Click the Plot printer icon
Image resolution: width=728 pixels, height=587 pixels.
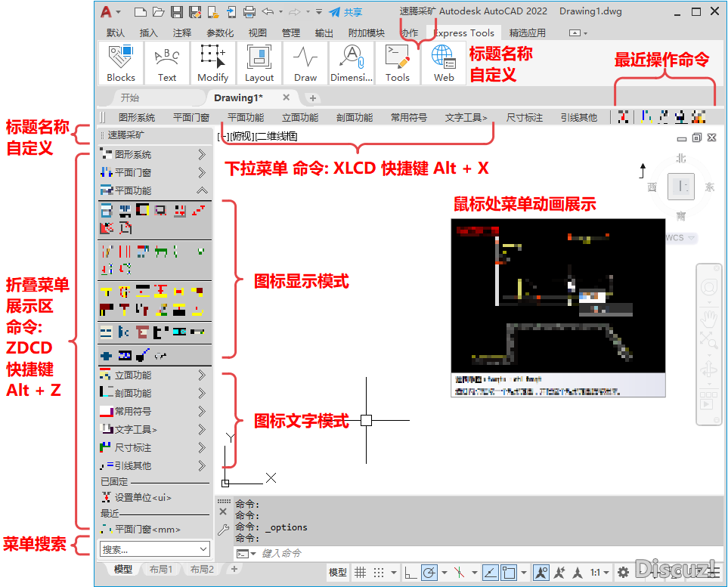pyautogui.click(x=249, y=12)
